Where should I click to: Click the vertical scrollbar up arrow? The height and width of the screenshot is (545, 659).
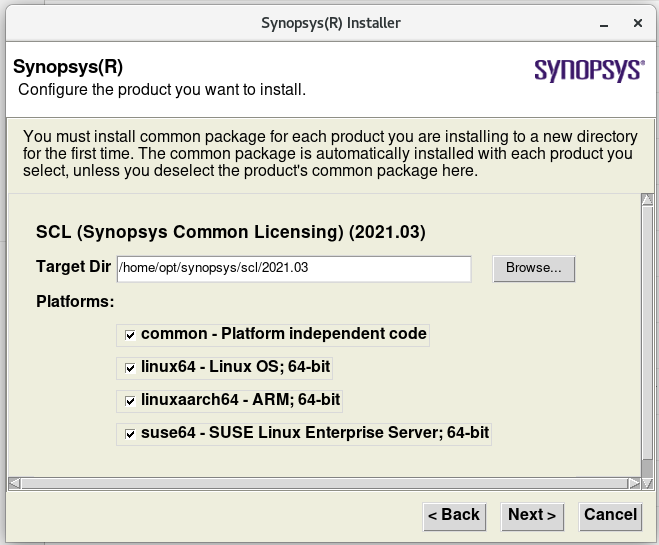coord(647,200)
